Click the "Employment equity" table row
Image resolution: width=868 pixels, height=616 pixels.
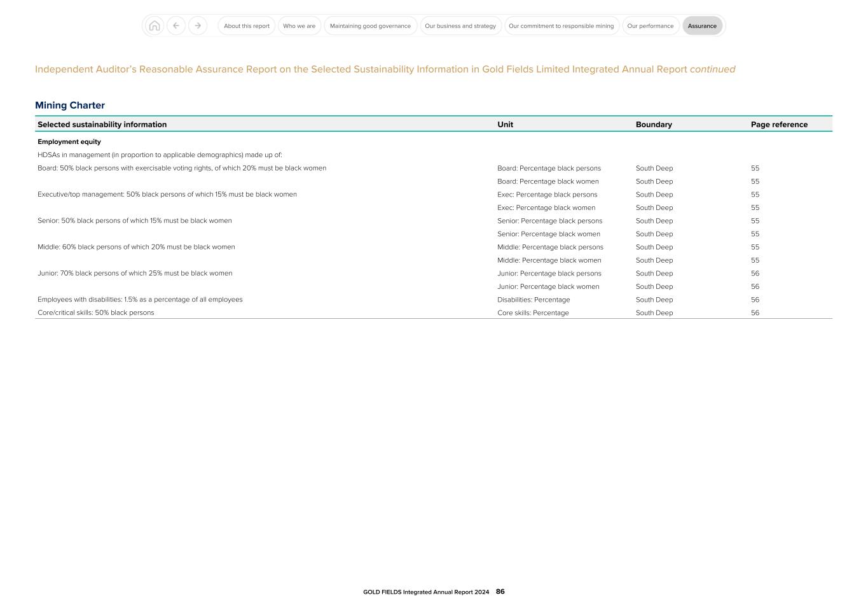(x=69, y=141)
